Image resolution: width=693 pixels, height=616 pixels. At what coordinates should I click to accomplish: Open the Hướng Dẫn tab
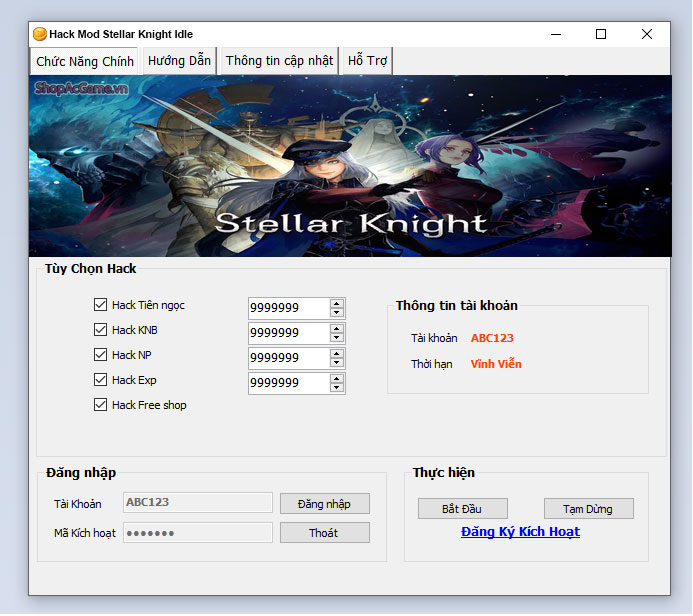point(179,61)
